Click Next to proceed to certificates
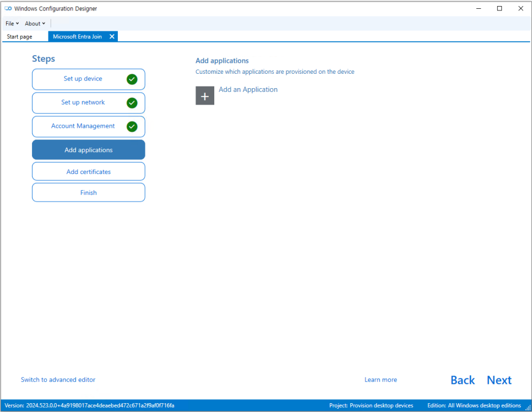 click(499, 380)
